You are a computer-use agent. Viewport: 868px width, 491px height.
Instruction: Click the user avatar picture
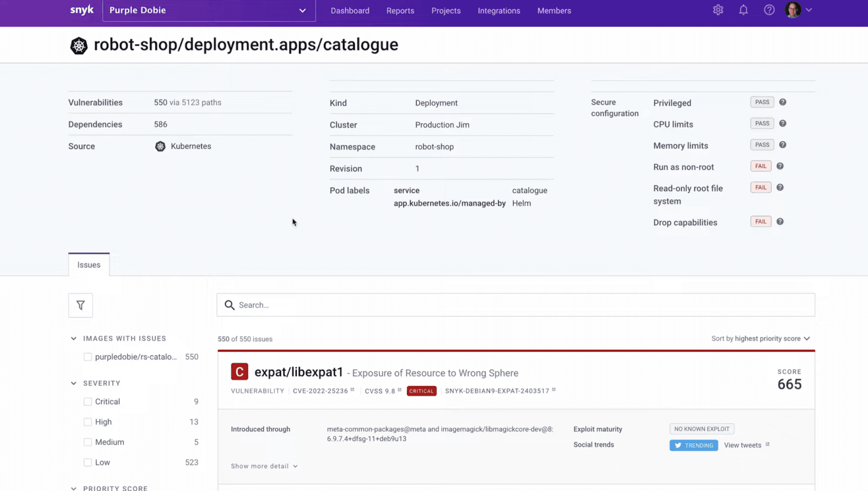click(793, 10)
